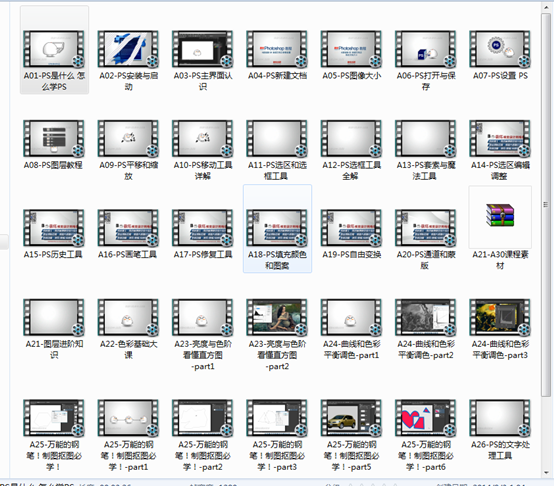This screenshot has height=486, width=554.
Task: Click the A24-曲线和色彩平衡调色-part1 file name
Action: click(351, 349)
